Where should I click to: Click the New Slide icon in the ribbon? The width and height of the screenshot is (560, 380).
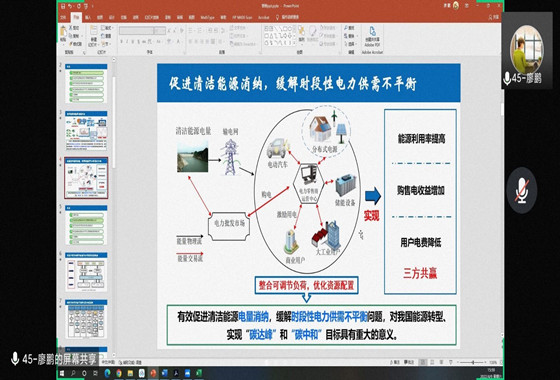click(x=93, y=36)
